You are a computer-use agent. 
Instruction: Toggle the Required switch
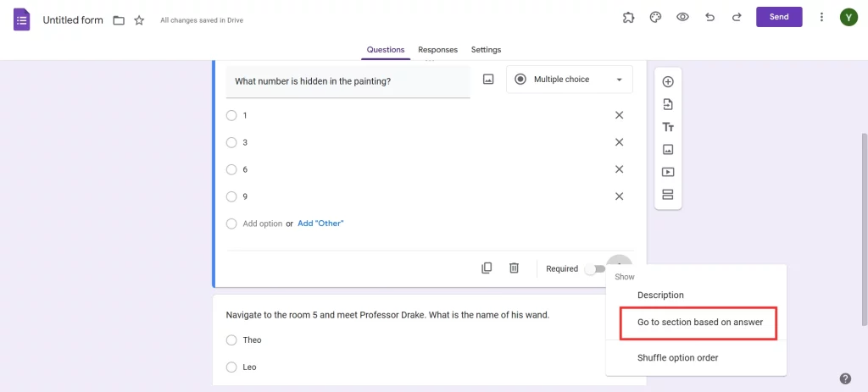595,269
